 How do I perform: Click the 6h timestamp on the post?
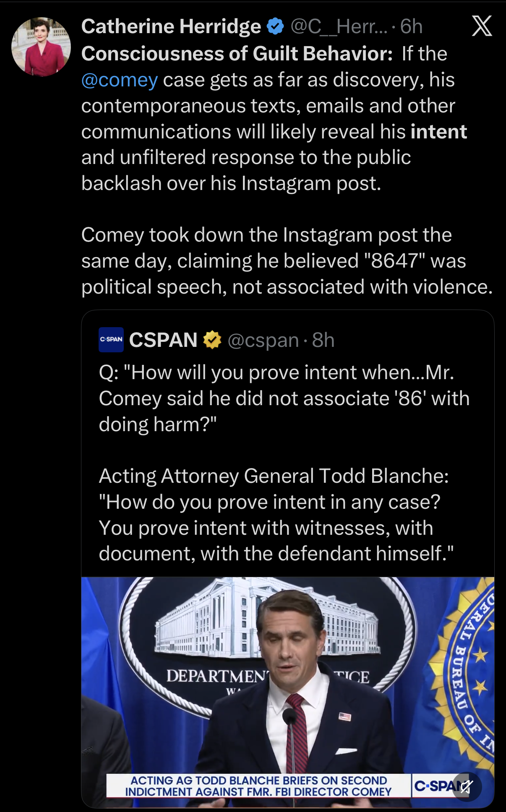(x=411, y=26)
